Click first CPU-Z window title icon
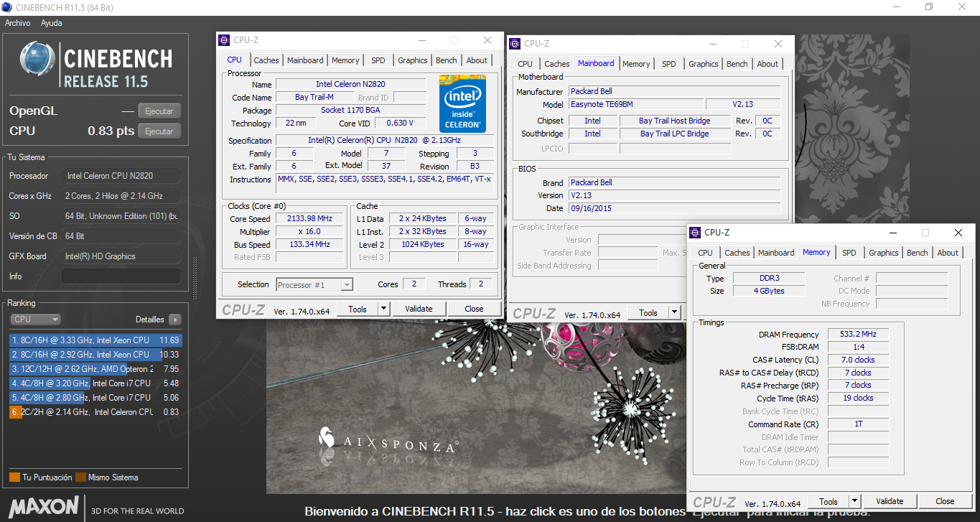 click(x=225, y=40)
